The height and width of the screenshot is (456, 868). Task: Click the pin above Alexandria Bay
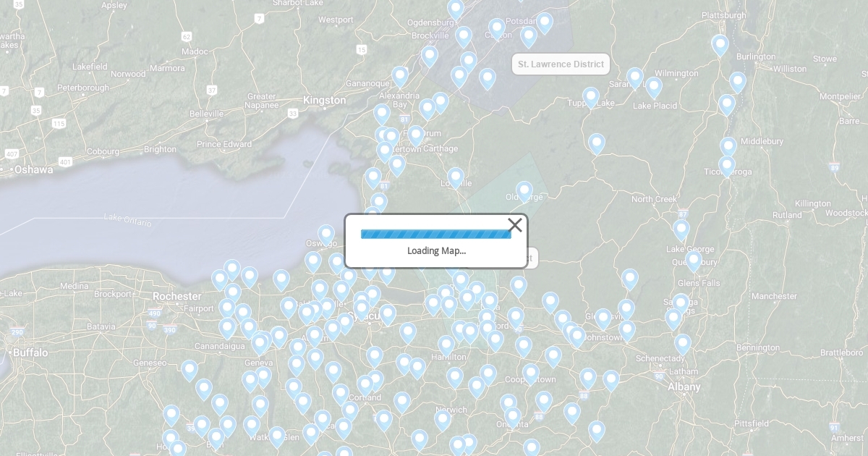click(x=400, y=76)
